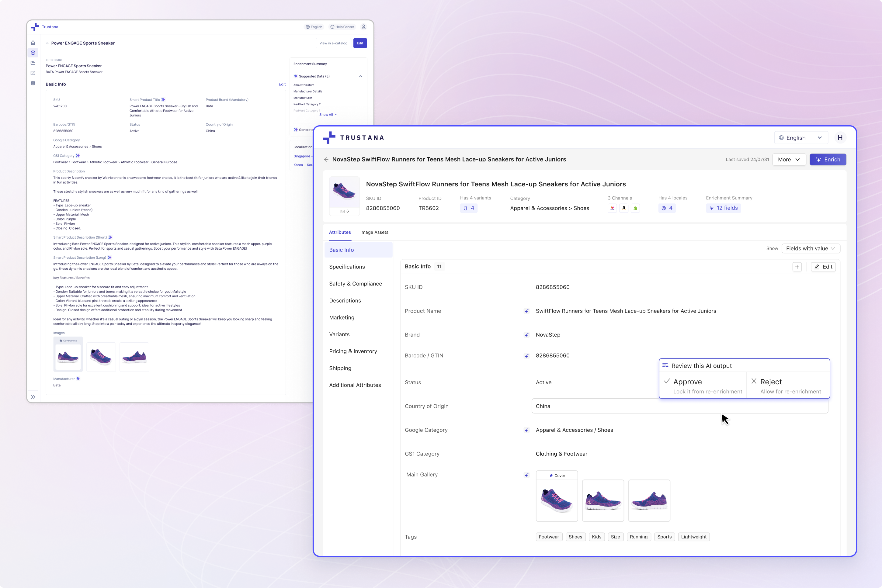Go back using arrow beside NovaStep title

(x=326, y=159)
